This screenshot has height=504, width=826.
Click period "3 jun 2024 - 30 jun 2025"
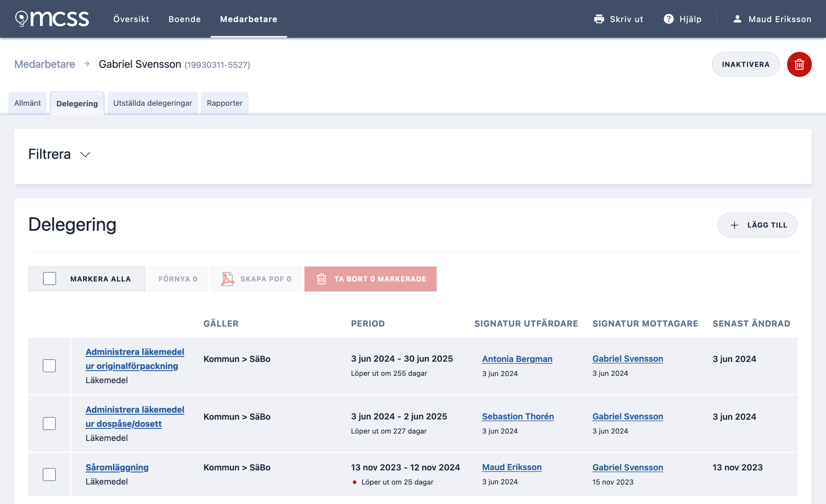401,359
